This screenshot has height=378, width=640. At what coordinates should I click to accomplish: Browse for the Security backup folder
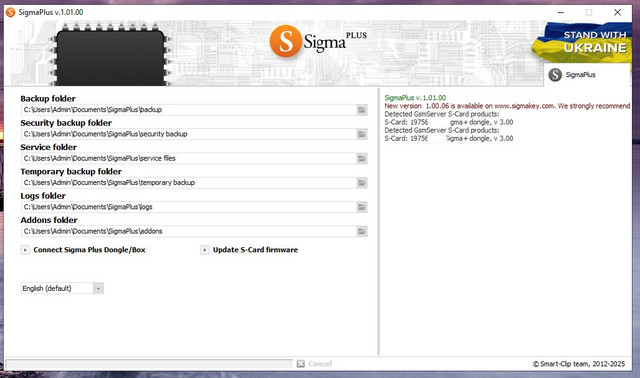[x=362, y=134]
